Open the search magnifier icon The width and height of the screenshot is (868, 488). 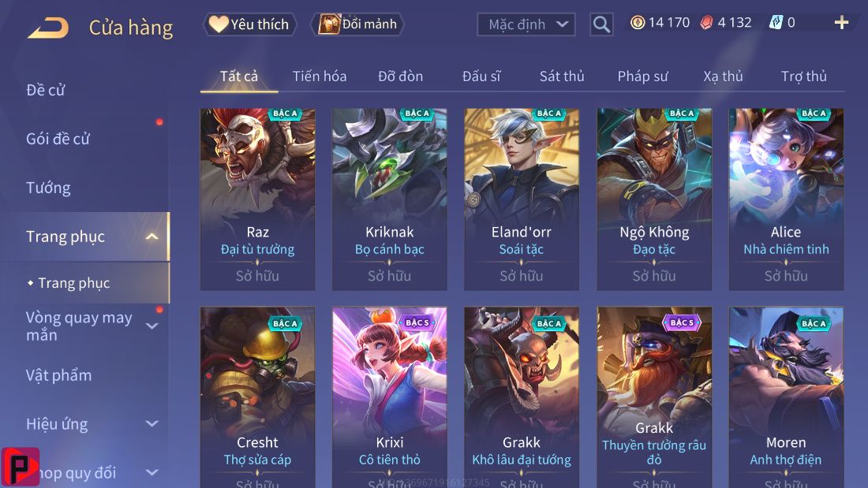(x=601, y=24)
